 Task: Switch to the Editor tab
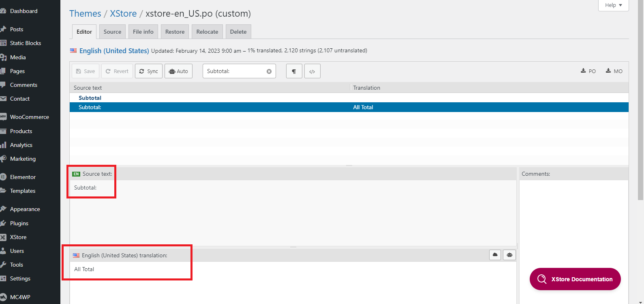(84, 32)
